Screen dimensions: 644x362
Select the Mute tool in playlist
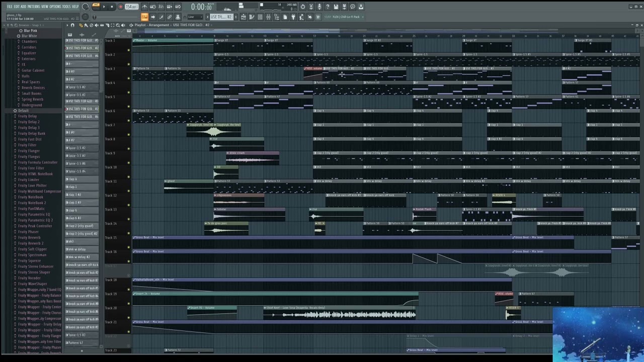(x=97, y=25)
